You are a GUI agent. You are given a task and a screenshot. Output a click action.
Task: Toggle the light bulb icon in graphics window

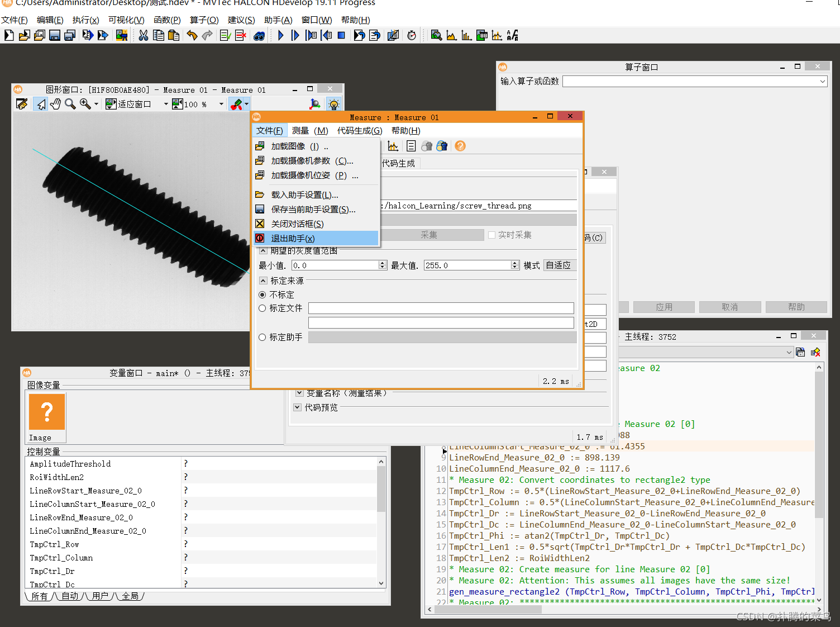coord(334,104)
